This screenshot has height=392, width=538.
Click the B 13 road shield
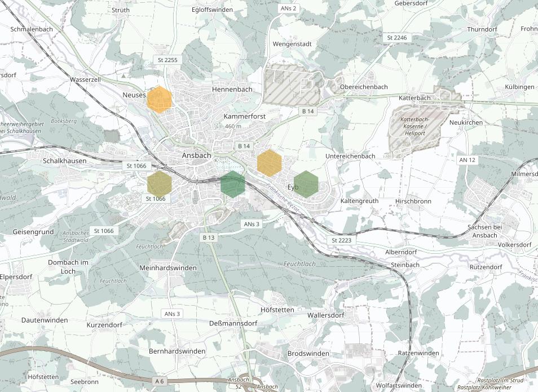209,237
